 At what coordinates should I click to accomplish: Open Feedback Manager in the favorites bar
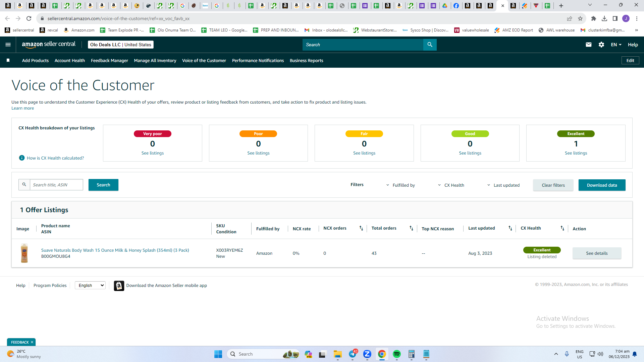109,61
